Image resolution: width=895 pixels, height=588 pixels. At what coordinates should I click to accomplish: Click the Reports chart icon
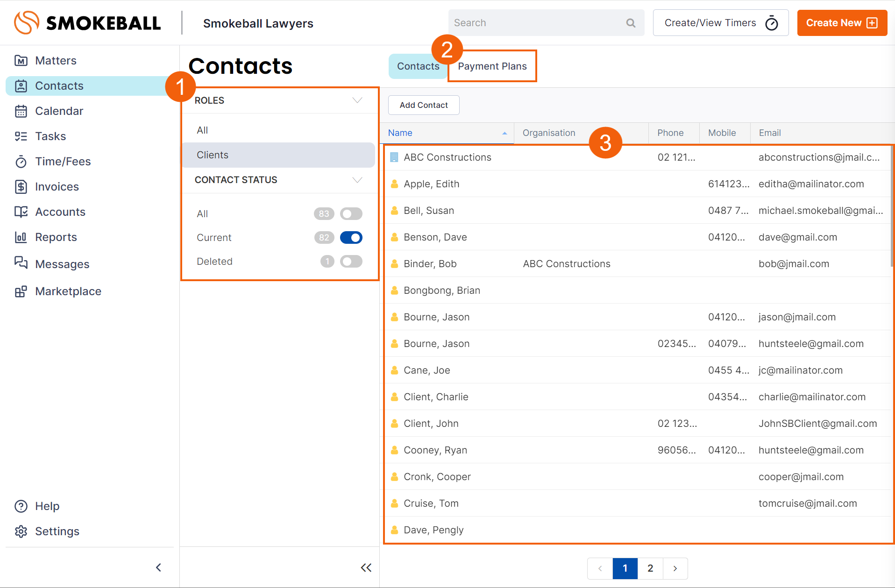click(x=21, y=237)
